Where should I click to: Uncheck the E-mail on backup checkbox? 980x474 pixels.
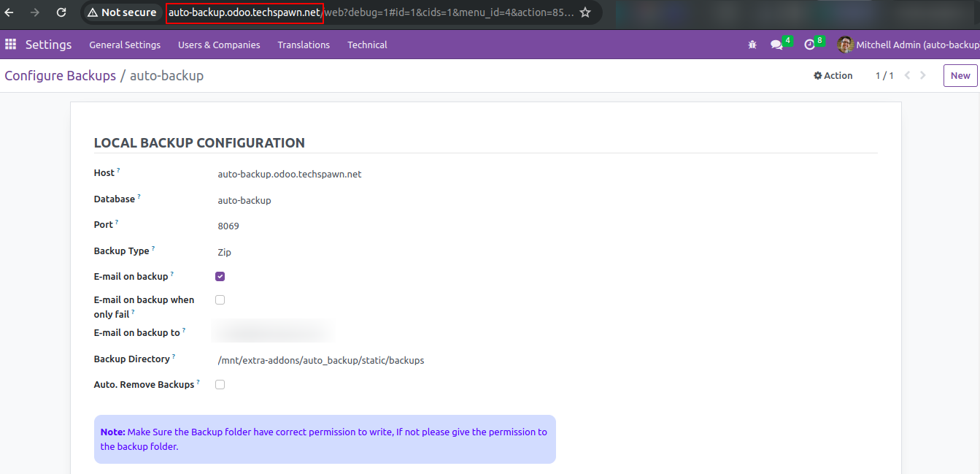pos(220,276)
